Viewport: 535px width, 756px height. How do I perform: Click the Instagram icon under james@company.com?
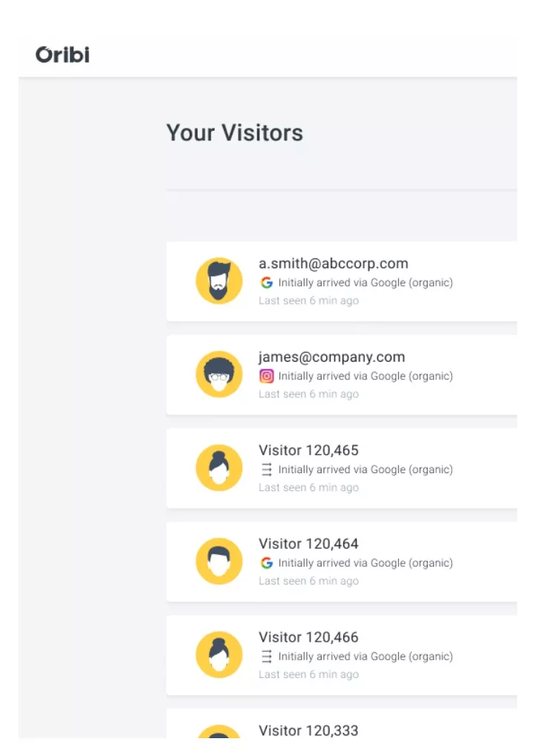[x=266, y=376]
